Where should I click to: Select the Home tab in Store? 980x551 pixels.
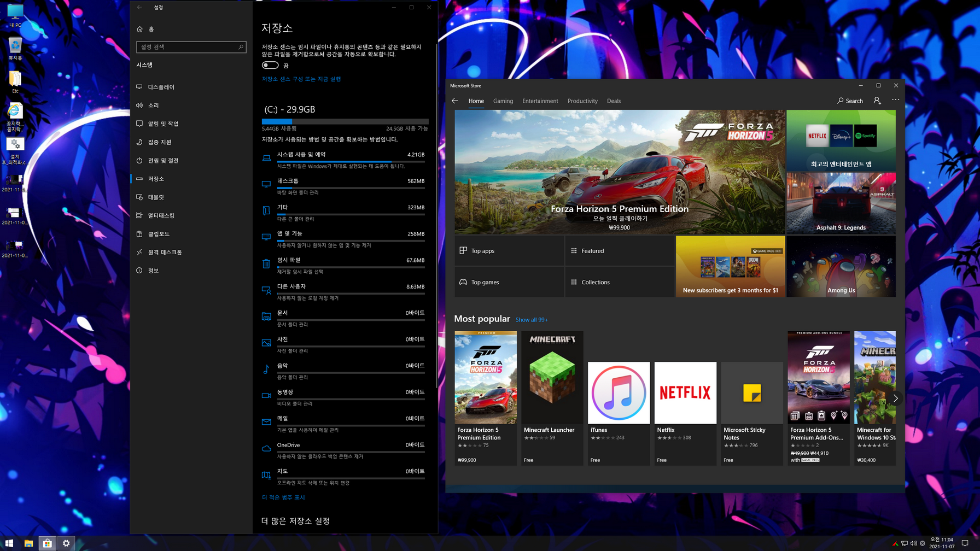pyautogui.click(x=476, y=101)
